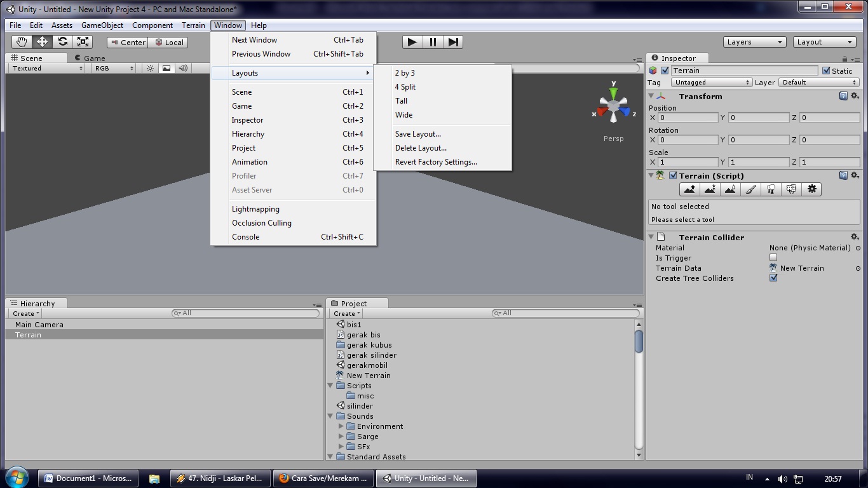Select Place Trees terrain tool
This screenshot has height=488, width=868.
771,189
